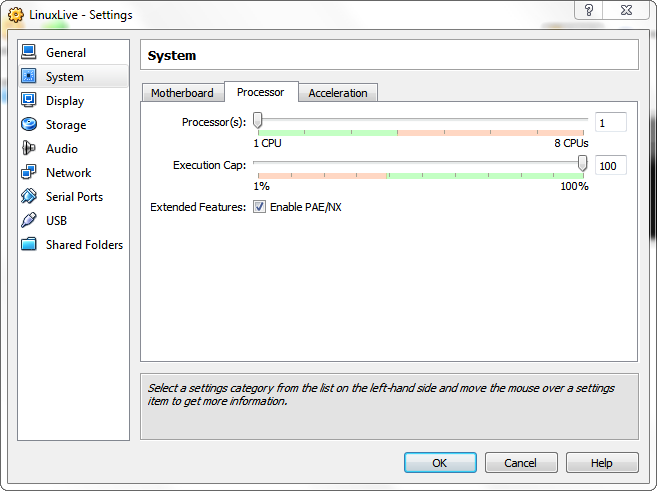Click the settings gear icon in title bar
Viewport: 657px width, 491px height.
[x=16, y=15]
